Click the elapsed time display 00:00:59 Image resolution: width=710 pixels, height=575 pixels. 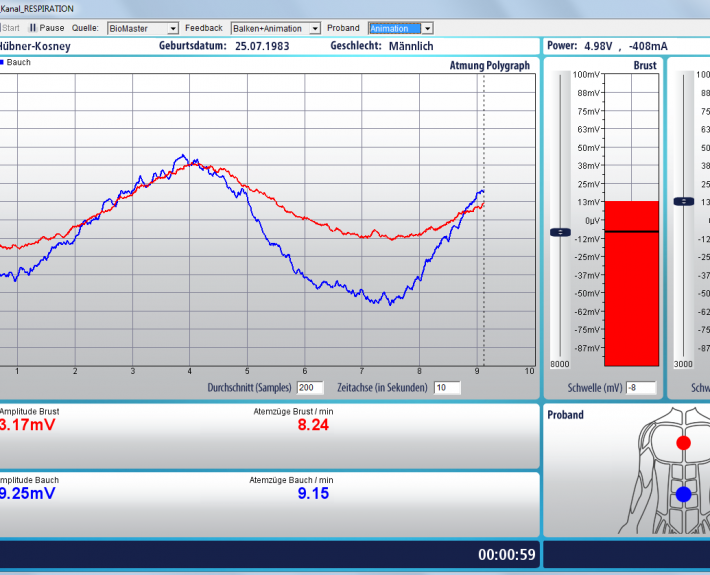507,555
